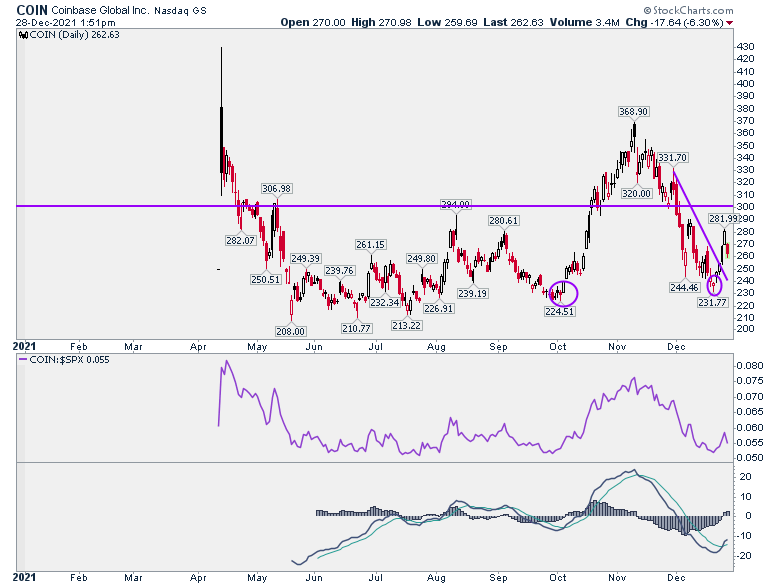This screenshot has height=586, width=780.
Task: Select the Low 259.69 value
Action: [447, 22]
